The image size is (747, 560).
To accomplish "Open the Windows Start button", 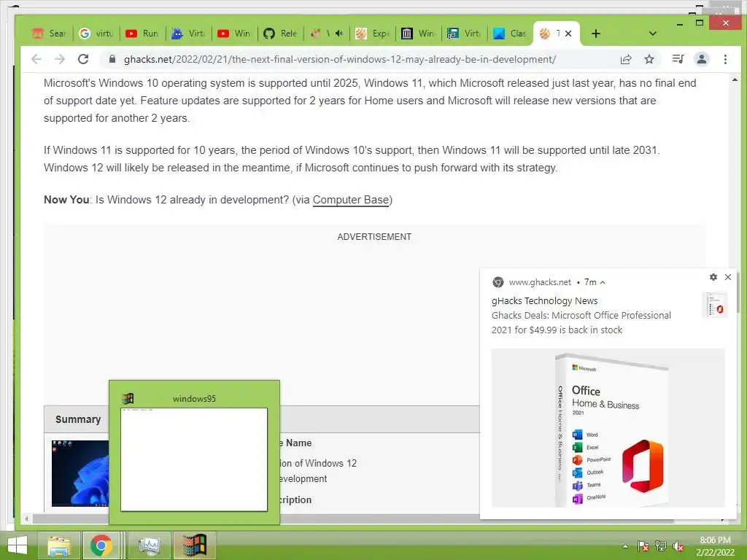I will pos(18,545).
